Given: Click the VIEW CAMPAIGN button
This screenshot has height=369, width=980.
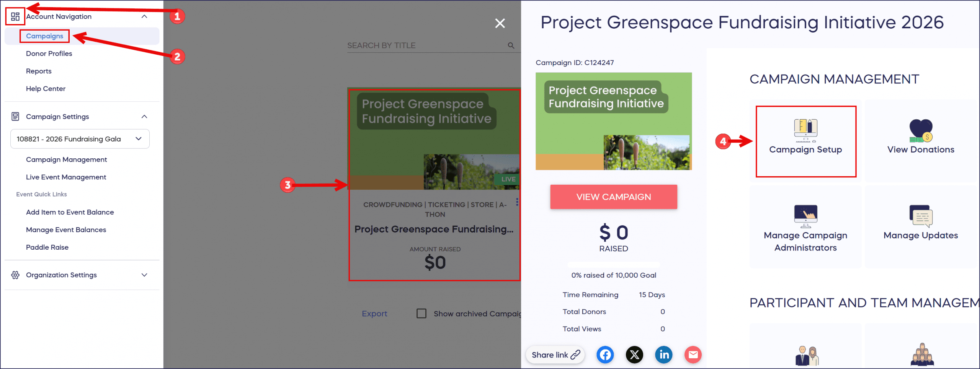Looking at the screenshot, I should (613, 197).
